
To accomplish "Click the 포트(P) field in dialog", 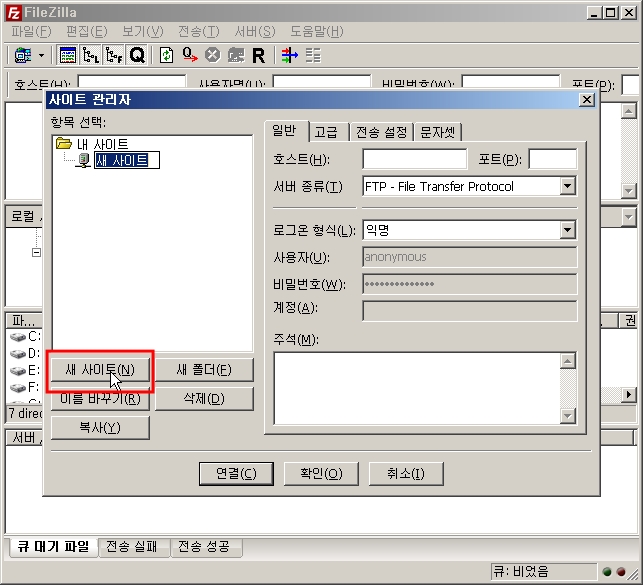I will (x=552, y=159).
